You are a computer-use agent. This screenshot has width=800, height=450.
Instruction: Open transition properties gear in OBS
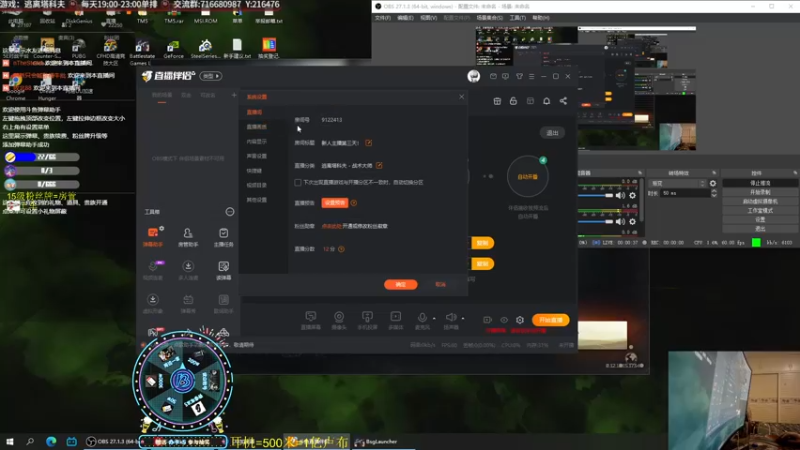click(713, 183)
